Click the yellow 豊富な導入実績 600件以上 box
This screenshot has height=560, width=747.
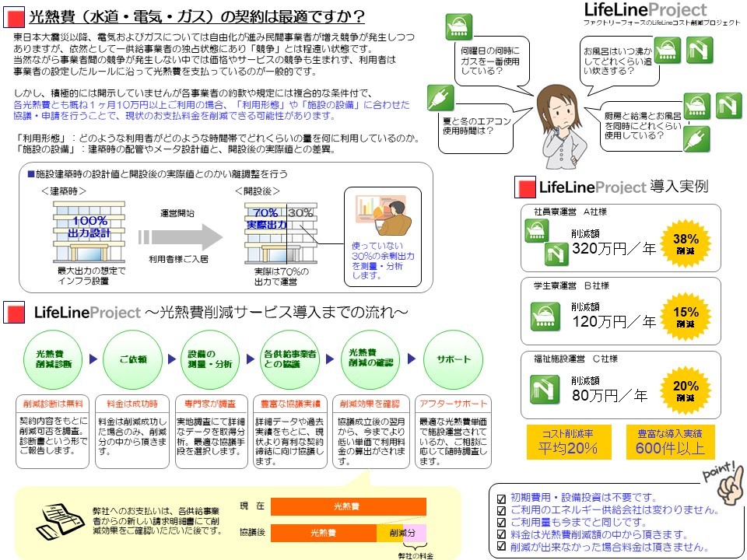coord(670,442)
